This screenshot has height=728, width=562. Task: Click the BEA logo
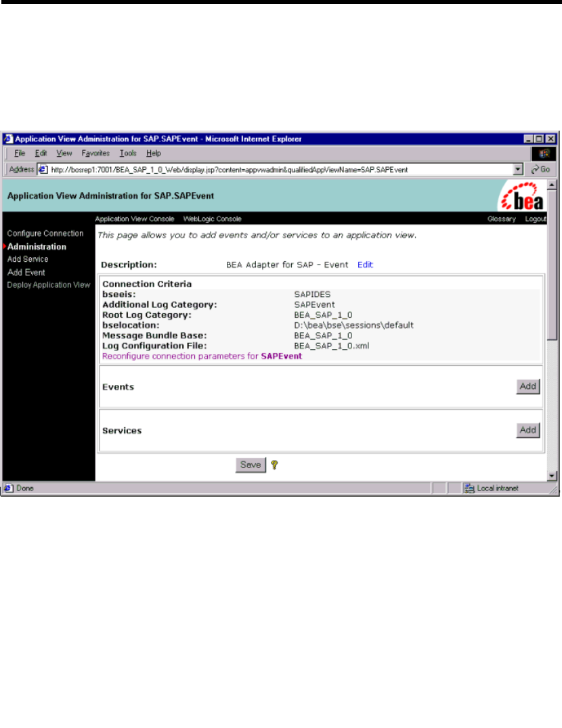(521, 196)
